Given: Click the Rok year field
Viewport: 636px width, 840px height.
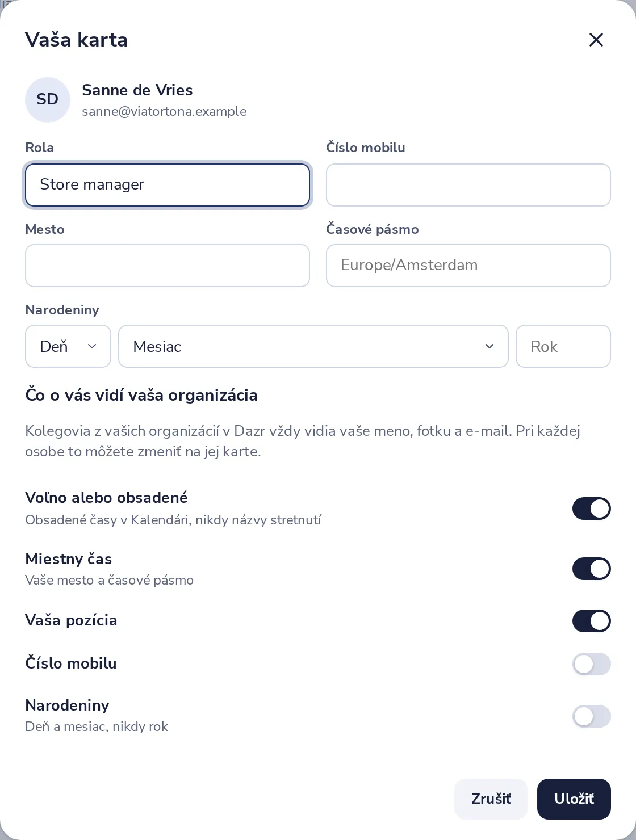Looking at the screenshot, I should [563, 346].
